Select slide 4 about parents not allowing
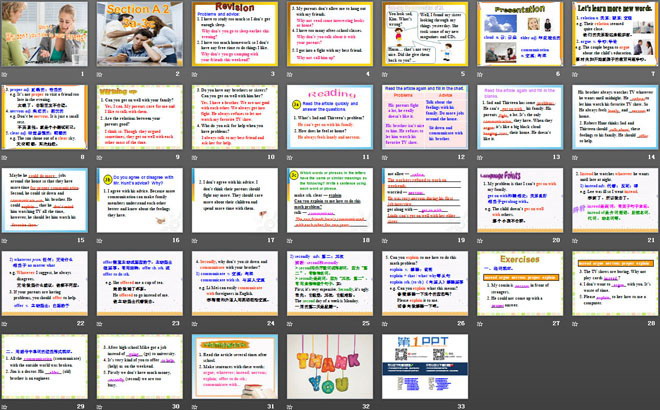660x410 pixels. click(x=330, y=34)
